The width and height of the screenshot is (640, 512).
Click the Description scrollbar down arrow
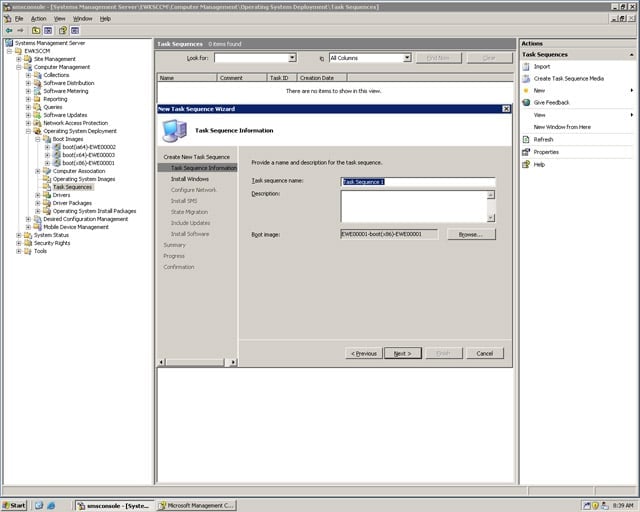[x=491, y=218]
